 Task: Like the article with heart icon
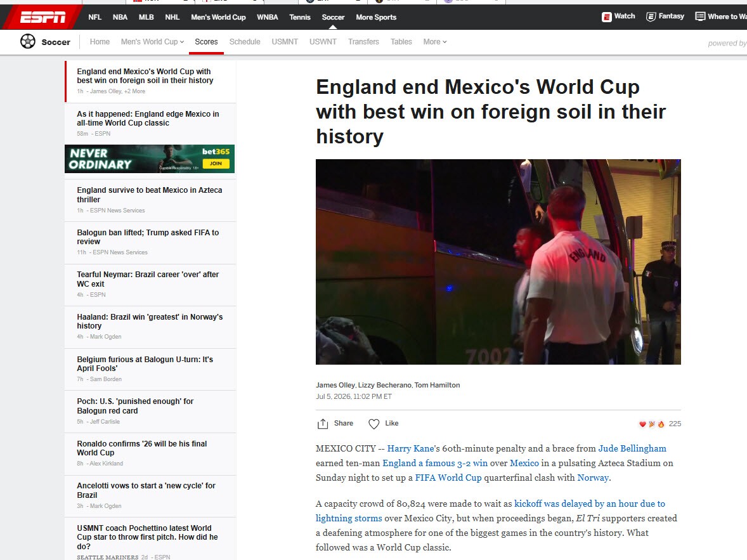point(374,424)
